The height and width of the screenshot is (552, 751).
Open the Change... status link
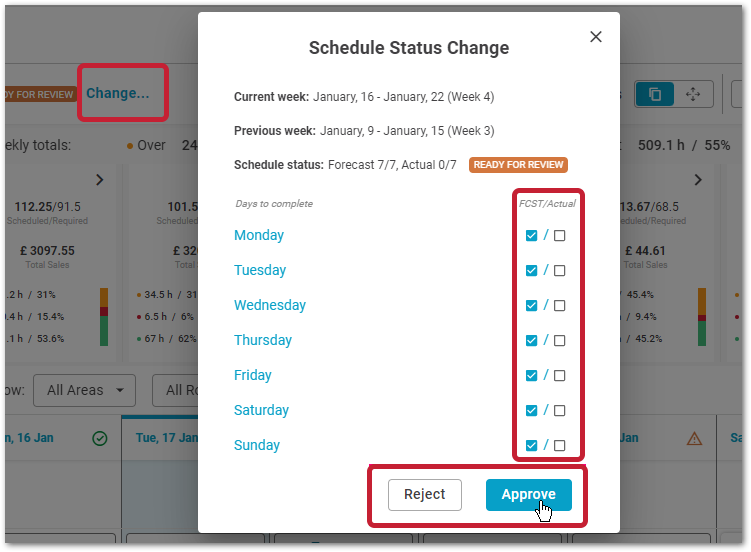click(x=118, y=93)
